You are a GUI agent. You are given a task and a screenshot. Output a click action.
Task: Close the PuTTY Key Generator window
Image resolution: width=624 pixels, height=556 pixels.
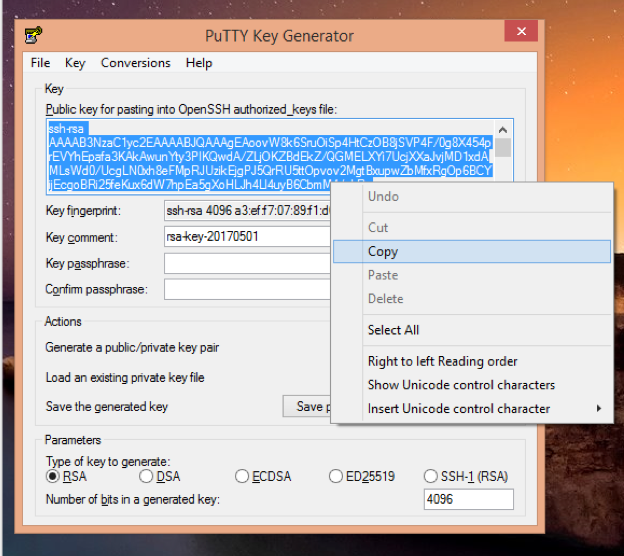(x=521, y=31)
